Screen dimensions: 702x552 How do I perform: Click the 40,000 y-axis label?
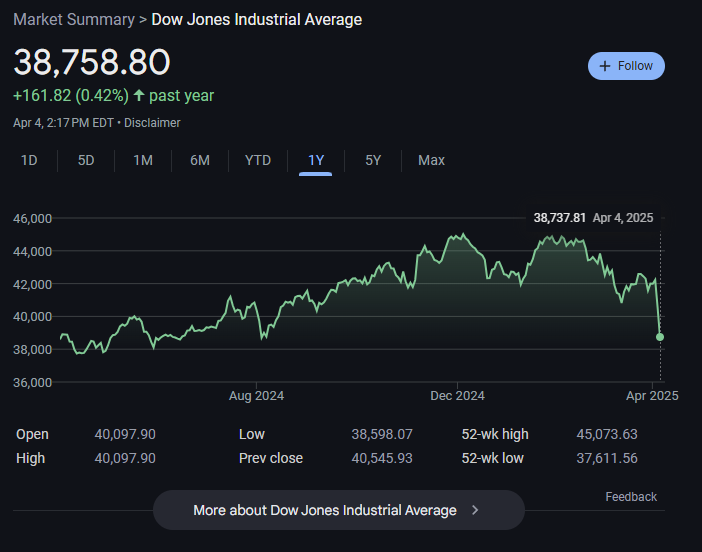pyautogui.click(x=33, y=317)
